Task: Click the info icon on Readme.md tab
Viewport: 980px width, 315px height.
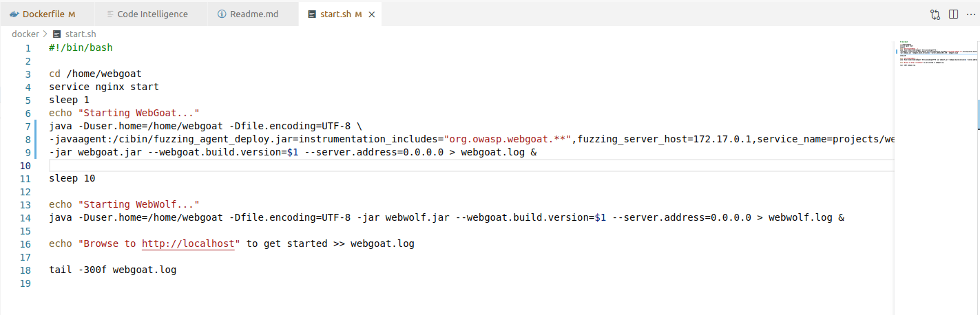Action: coord(221,14)
